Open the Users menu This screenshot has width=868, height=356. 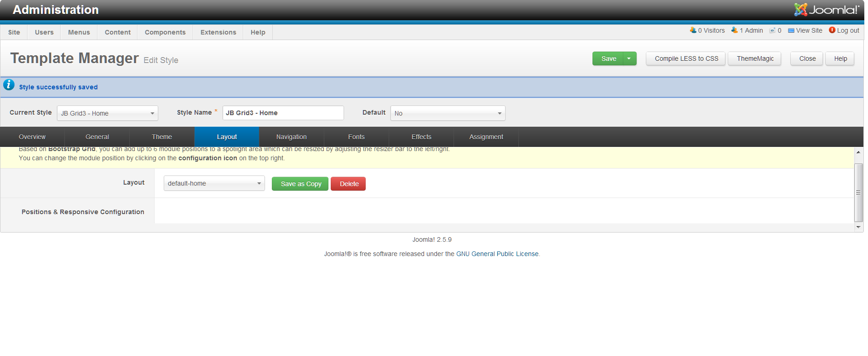[44, 32]
